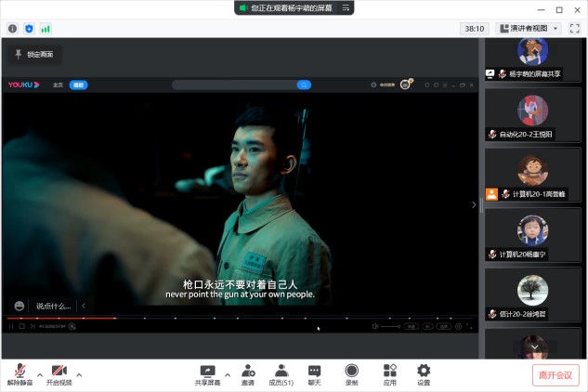Open the Chat (聊天) panel
This screenshot has height=392, width=588.
point(314,374)
